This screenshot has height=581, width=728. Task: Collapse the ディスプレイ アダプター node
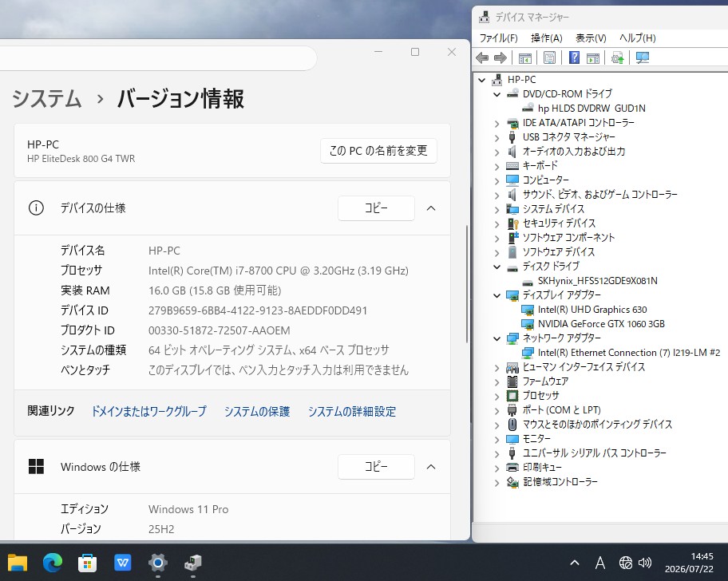tap(497, 295)
